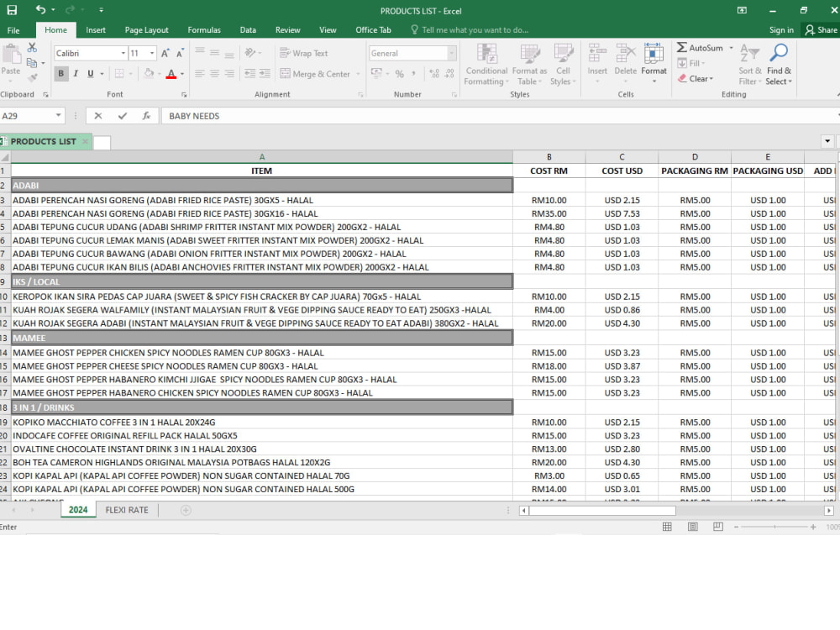840x630 pixels.
Task: Switch to Page Layout view in status bar
Action: coord(693,527)
